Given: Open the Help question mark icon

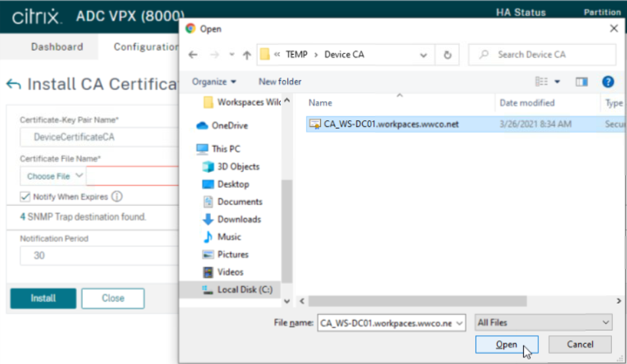Looking at the screenshot, I should tap(608, 82).
